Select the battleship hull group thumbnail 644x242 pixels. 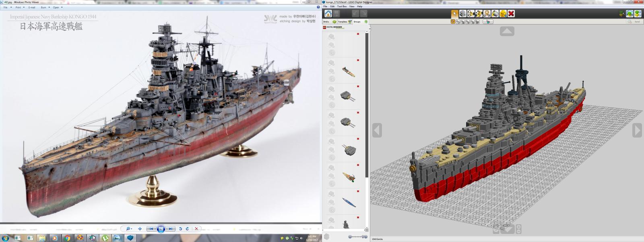pyautogui.click(x=349, y=202)
